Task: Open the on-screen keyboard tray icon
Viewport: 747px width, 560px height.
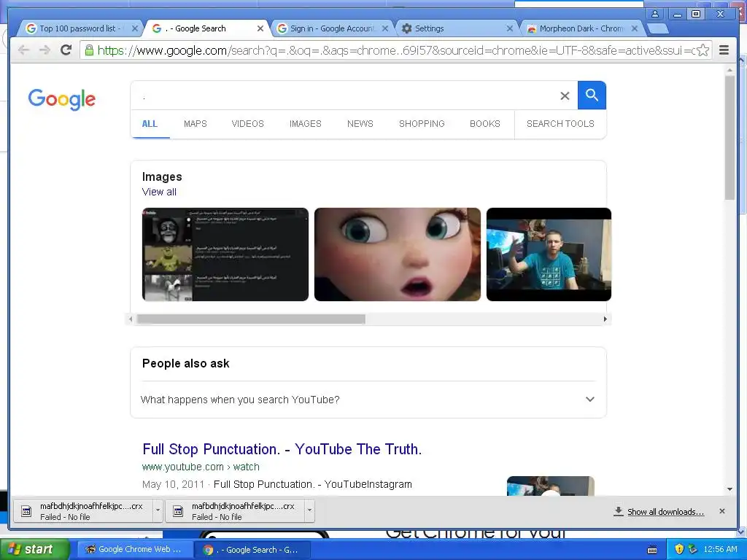Action: coord(652,550)
